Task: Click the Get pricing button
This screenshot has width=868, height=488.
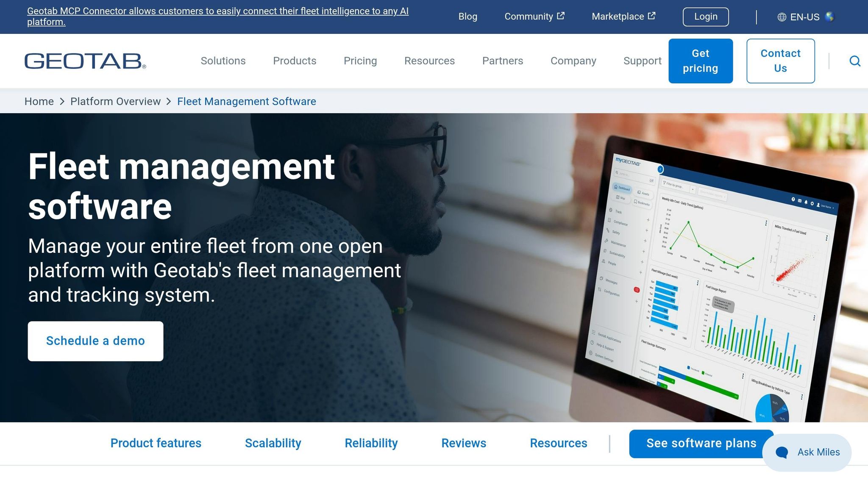Action: 701,61
